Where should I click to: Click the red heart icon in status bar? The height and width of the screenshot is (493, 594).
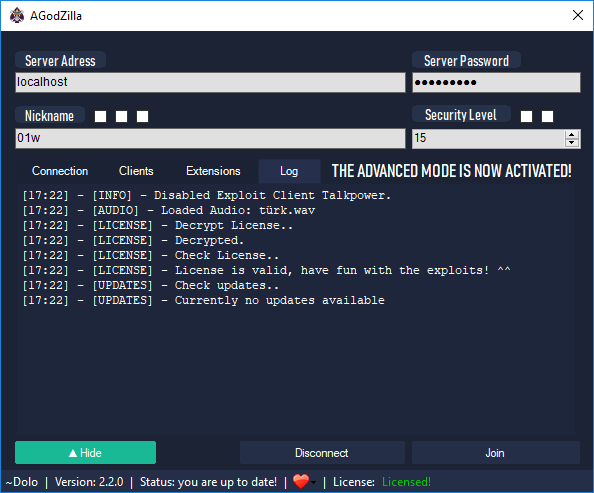pos(301,482)
